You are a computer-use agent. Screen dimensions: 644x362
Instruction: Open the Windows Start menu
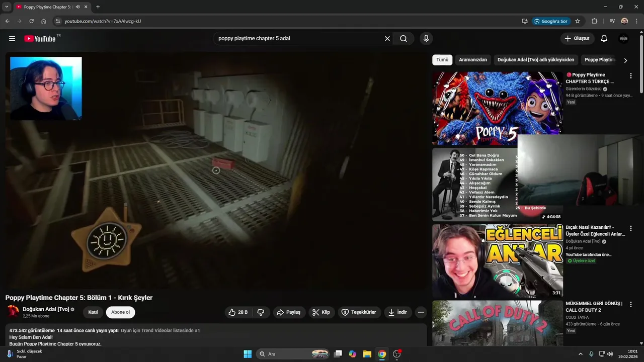248,354
